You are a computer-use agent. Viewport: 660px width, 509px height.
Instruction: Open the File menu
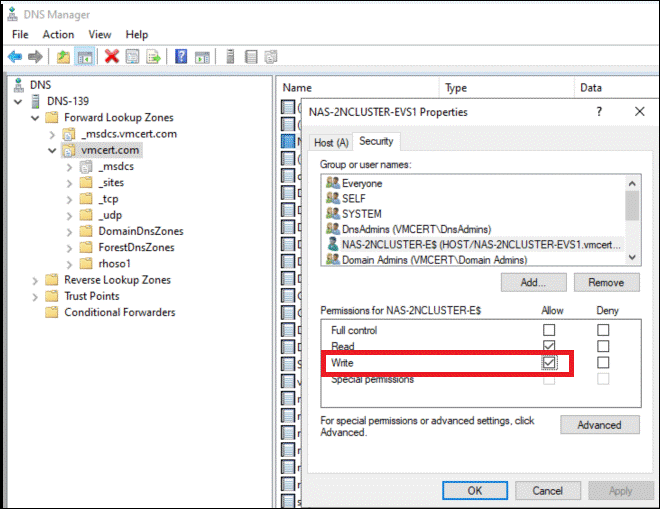(20, 35)
